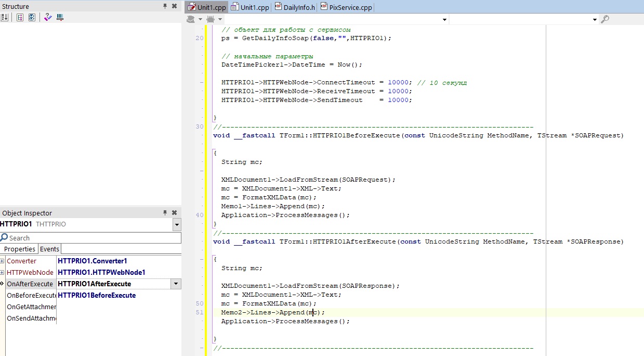Image resolution: width=644 pixels, height=356 pixels.
Task: Click the LoadFromStream(SOAPRequest) line
Action: pyautogui.click(x=308, y=180)
